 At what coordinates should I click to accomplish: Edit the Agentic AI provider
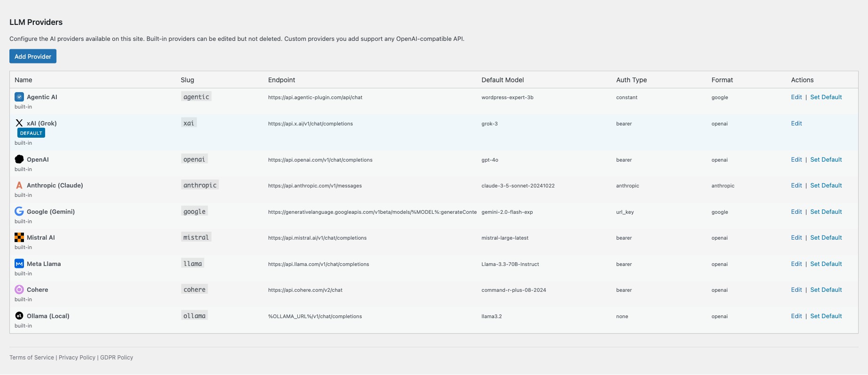coord(796,97)
